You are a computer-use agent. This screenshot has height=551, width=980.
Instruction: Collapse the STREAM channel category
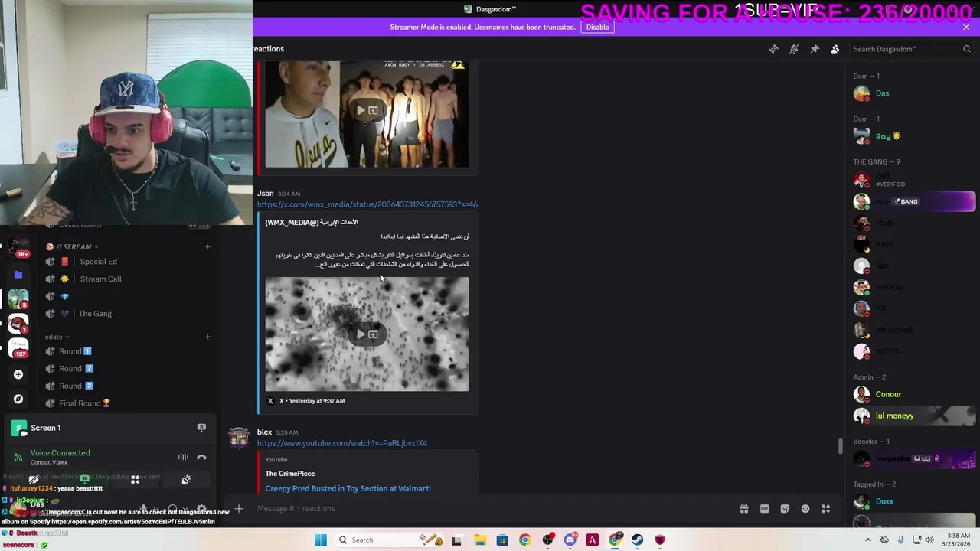(x=73, y=246)
